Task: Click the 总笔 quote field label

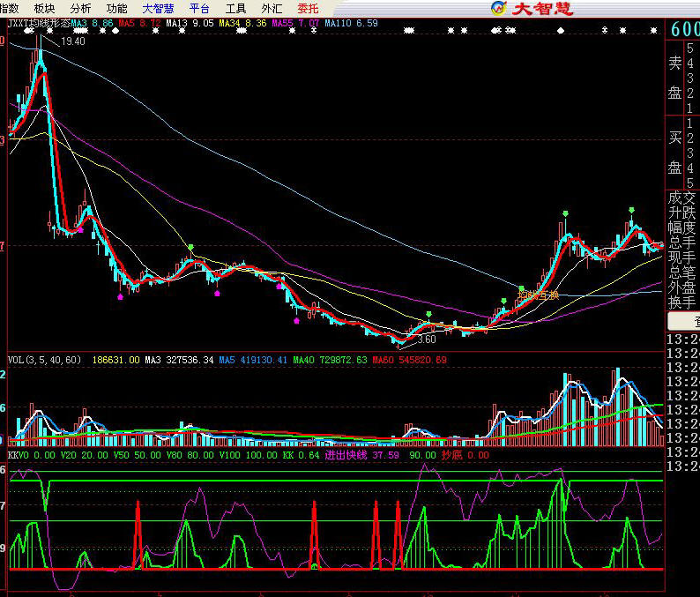Action: tap(681, 272)
